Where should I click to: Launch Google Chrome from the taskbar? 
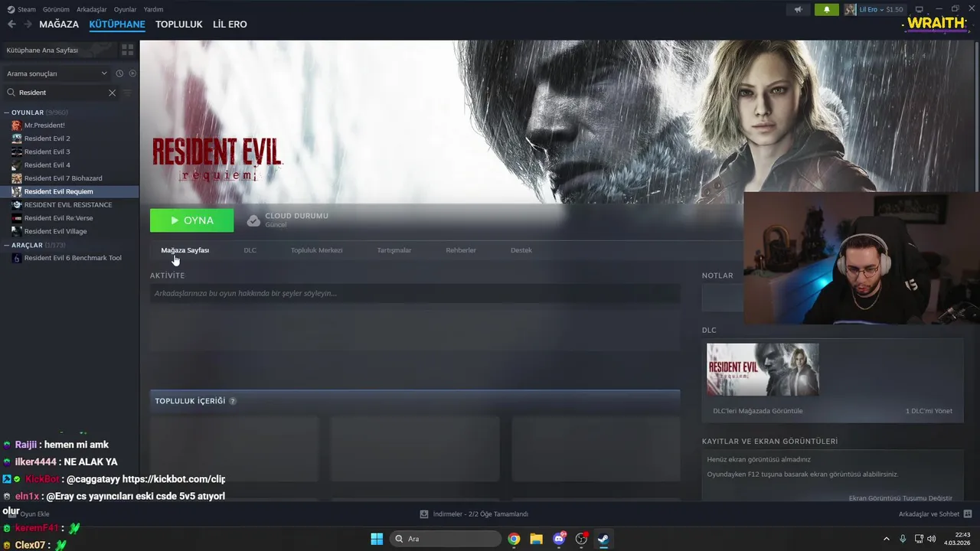point(514,539)
